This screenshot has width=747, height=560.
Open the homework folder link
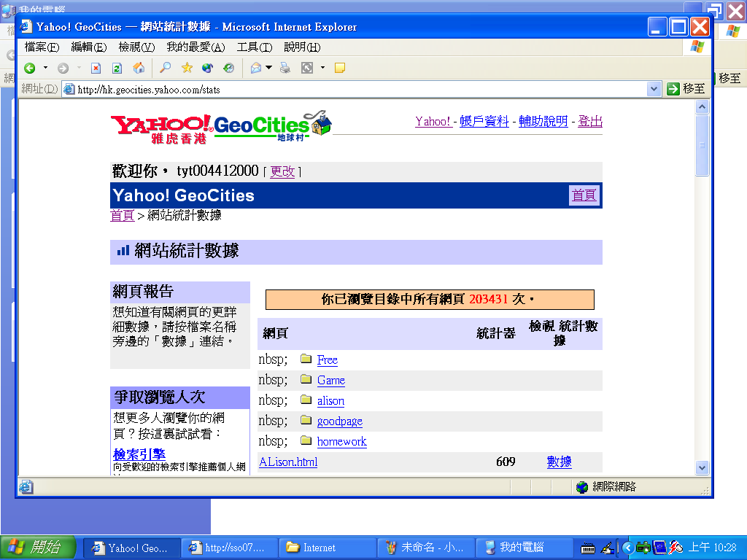click(341, 442)
